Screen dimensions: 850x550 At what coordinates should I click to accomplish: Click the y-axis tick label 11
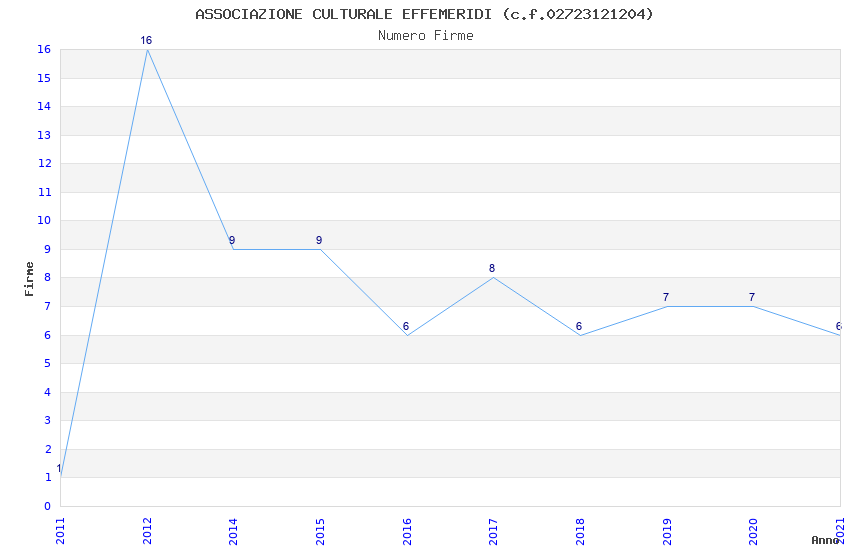pyautogui.click(x=44, y=192)
